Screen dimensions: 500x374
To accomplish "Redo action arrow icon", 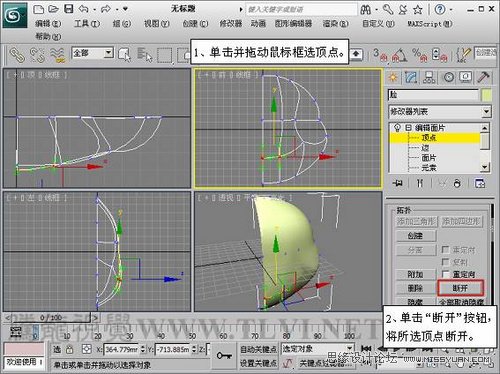I will (x=106, y=9).
